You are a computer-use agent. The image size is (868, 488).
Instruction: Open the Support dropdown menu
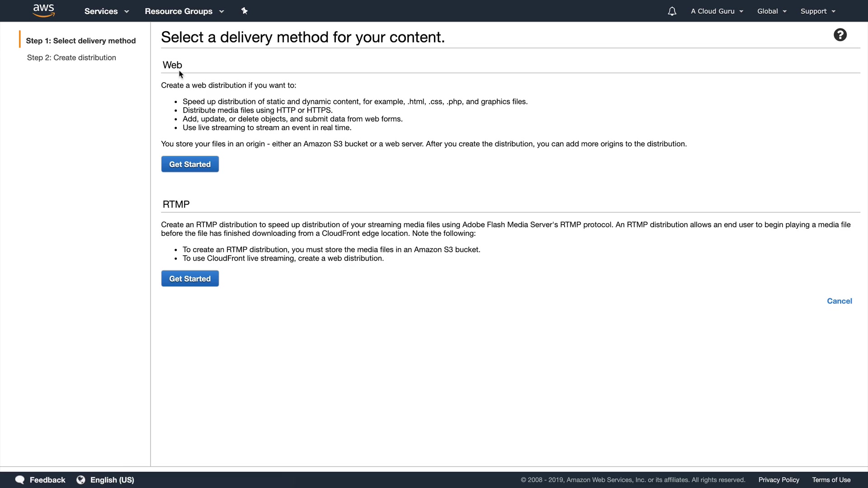[x=818, y=11]
